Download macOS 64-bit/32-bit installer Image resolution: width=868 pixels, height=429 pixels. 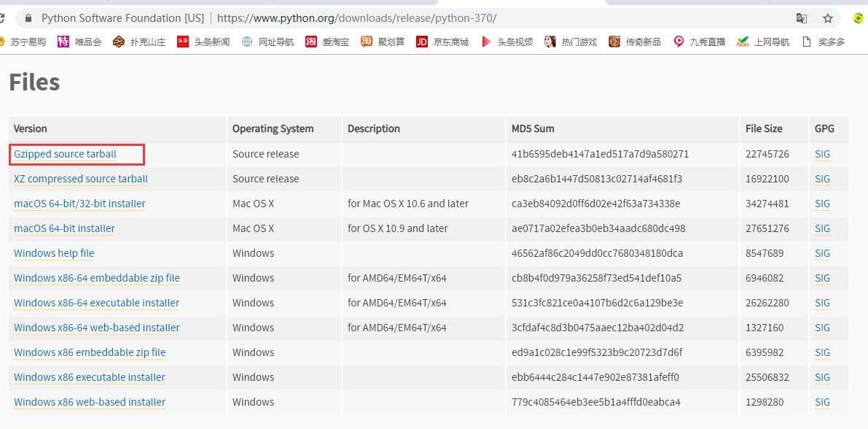point(79,204)
